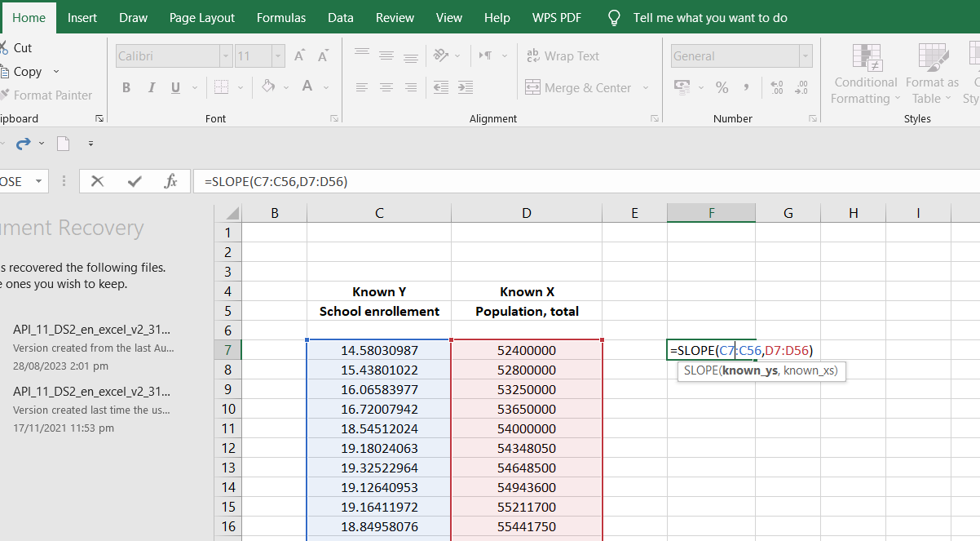Decrease font size with small A
Screen dimensions: 980x541
click(x=323, y=55)
